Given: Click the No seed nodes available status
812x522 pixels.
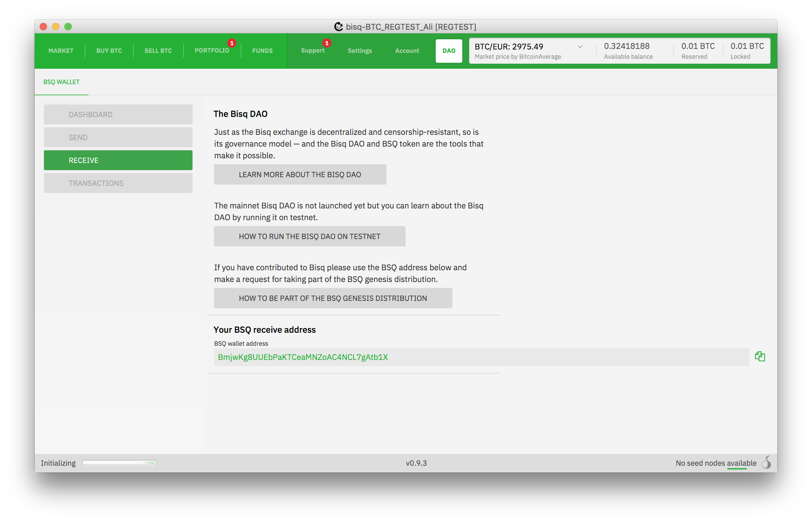Looking at the screenshot, I should tap(716, 463).
